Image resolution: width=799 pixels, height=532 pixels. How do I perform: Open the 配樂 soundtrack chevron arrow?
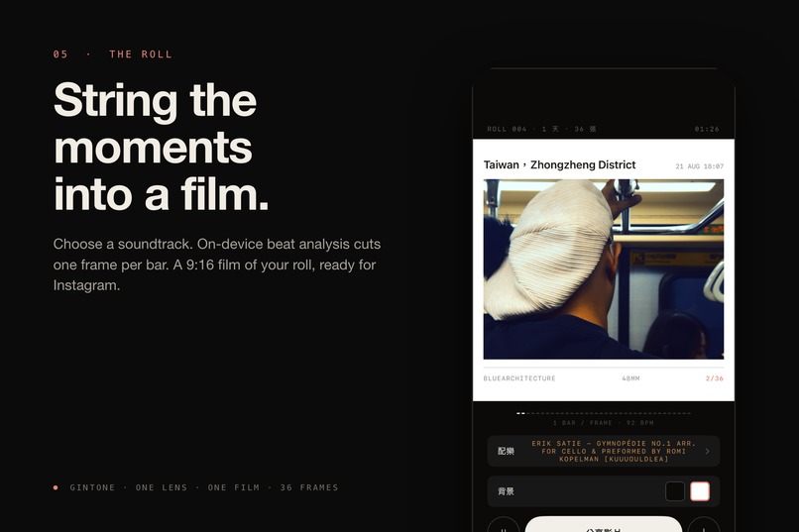pyautogui.click(x=707, y=451)
